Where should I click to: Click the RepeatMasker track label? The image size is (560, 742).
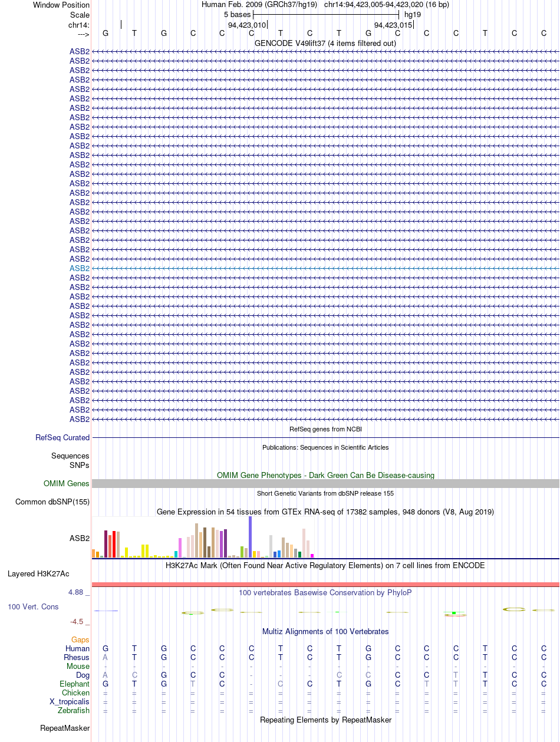click(65, 728)
